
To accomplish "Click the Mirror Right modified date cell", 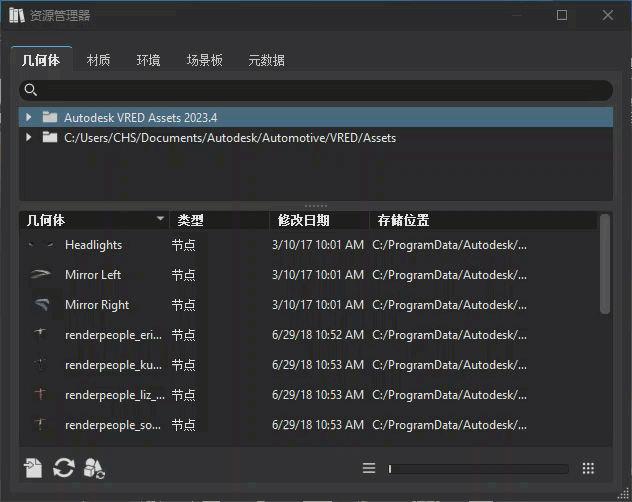I will coord(318,305).
